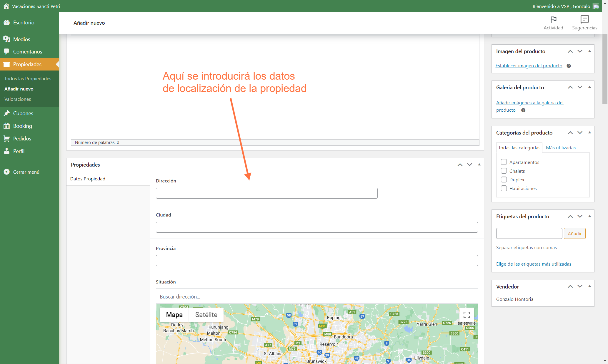This screenshot has height=364, width=608.
Task: Check the Duplex category
Action: 504,180
